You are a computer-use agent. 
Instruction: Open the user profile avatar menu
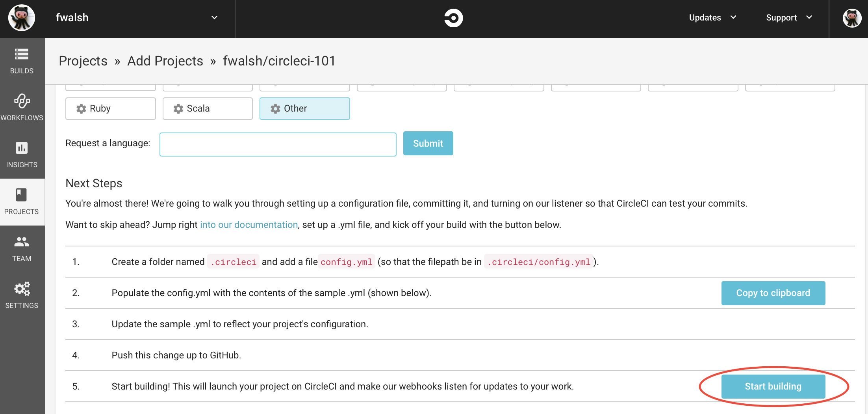tap(852, 18)
